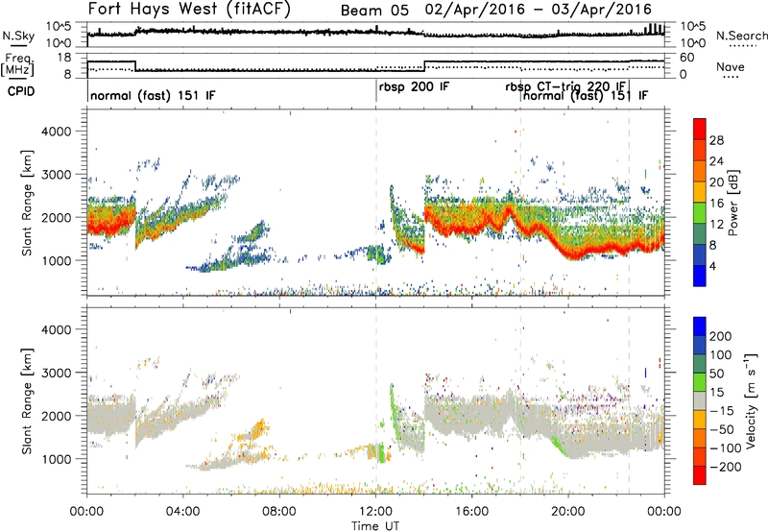Click 'Slant Range [km]' label of power panel
This screenshot has width=768, height=532.
(27, 203)
